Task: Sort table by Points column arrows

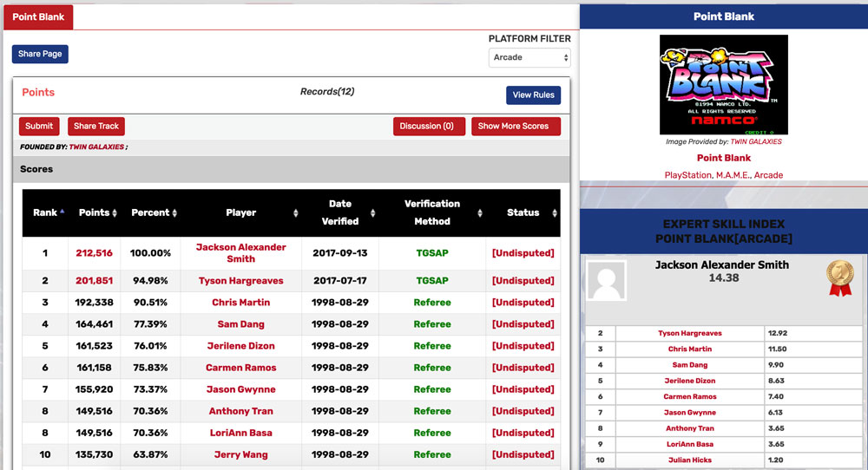Action: click(x=115, y=212)
